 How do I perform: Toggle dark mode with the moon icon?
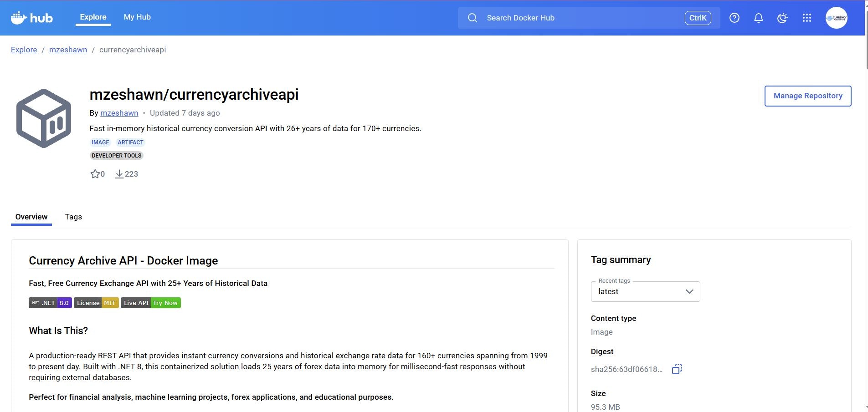[x=782, y=18]
